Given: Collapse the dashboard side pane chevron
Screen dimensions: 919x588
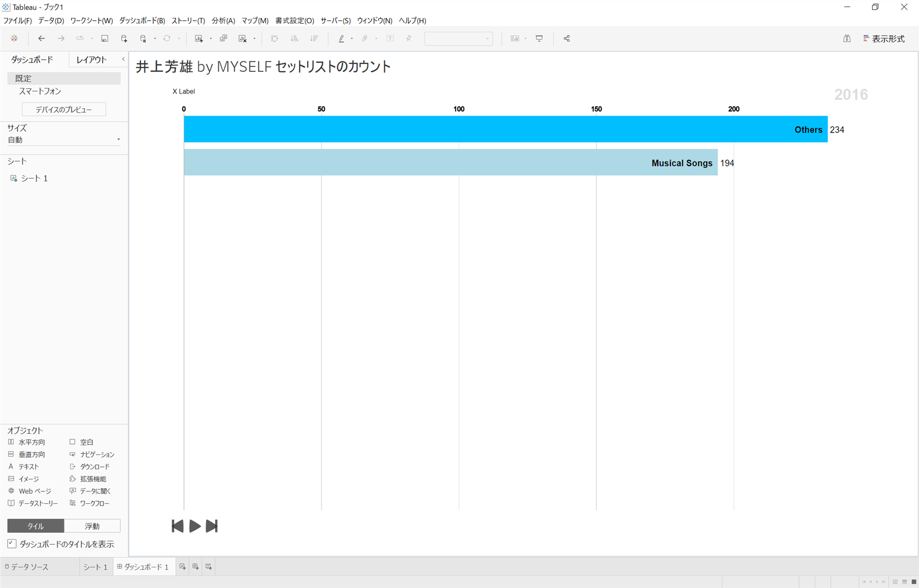Looking at the screenshot, I should [x=123, y=59].
